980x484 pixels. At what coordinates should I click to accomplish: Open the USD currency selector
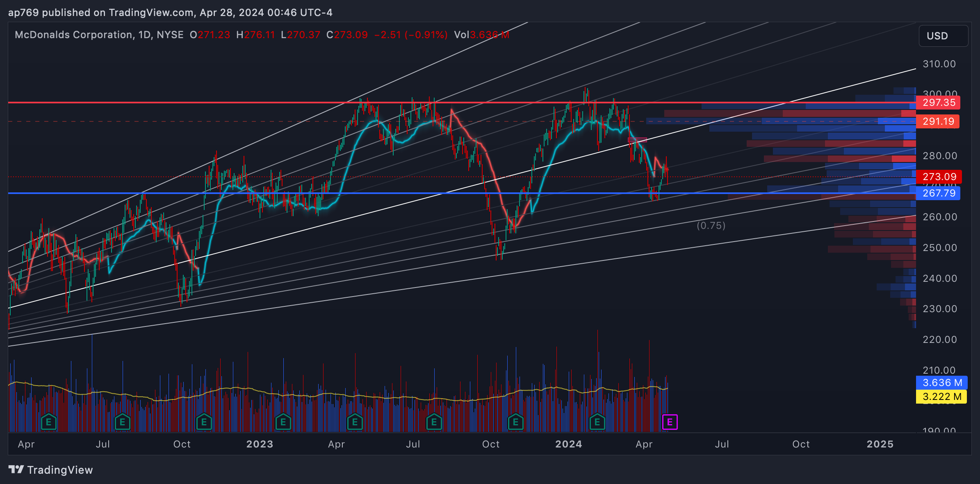[943, 36]
